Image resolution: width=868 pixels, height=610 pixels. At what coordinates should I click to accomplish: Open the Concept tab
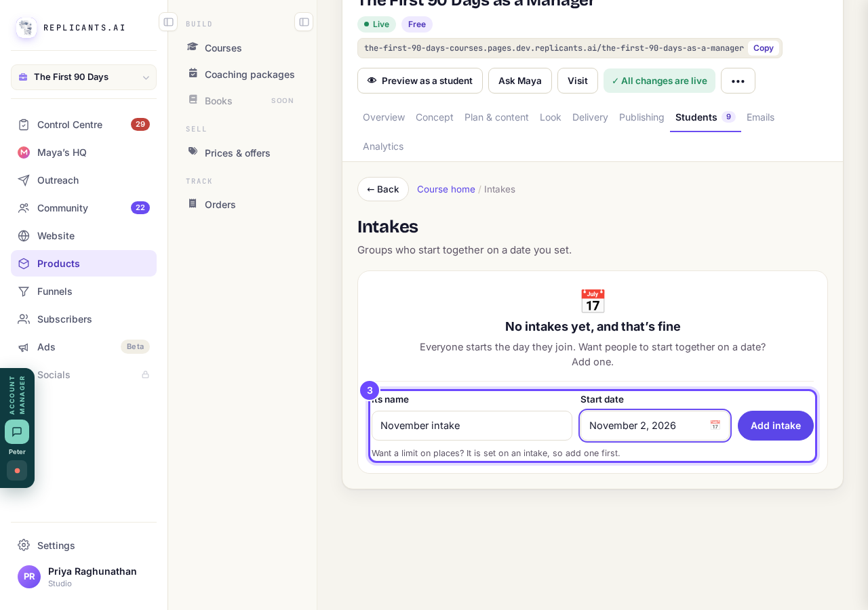(435, 117)
